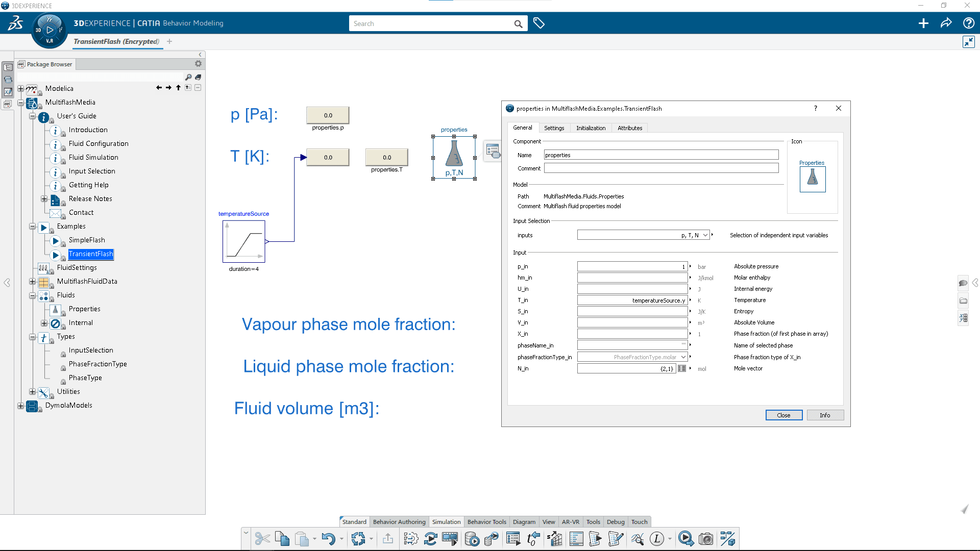
Task: Click the Behavior Authoring tab
Action: point(398,521)
